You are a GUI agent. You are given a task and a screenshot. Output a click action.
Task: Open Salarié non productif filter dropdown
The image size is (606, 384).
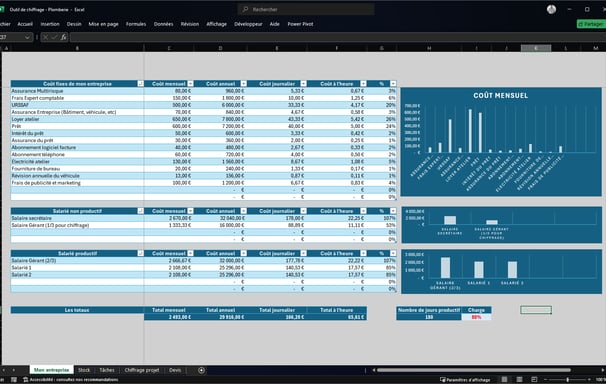pos(140,211)
